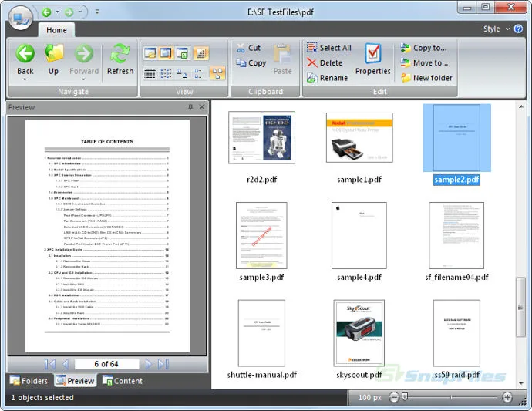Click the thumbnail size slider handle

404,397
